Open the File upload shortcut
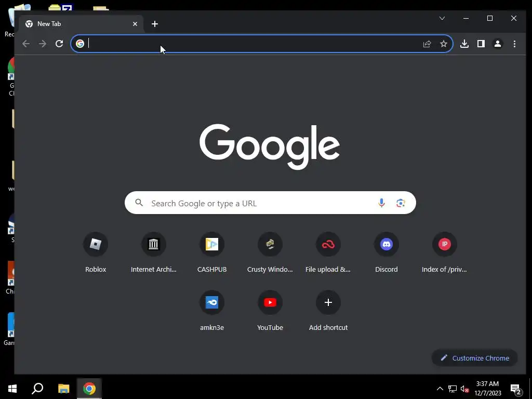 coord(328,253)
